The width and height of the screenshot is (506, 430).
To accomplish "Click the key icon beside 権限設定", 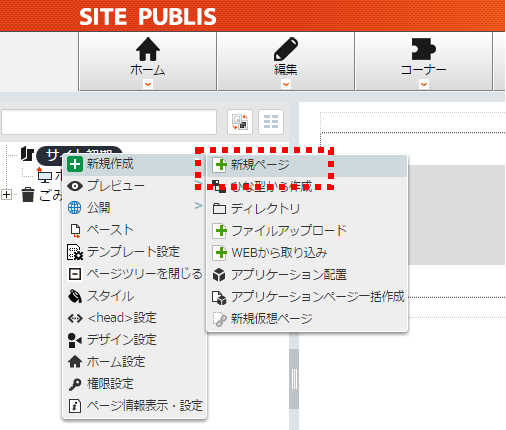I will pos(75,384).
